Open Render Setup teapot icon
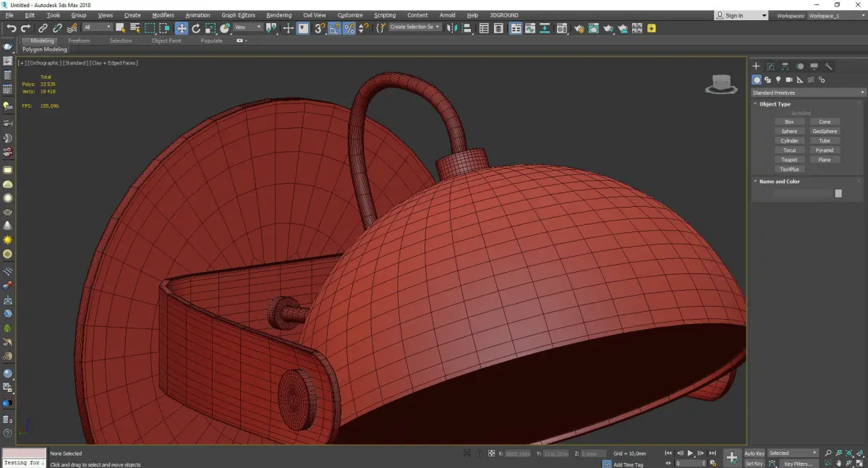868x468 pixels. [579, 28]
